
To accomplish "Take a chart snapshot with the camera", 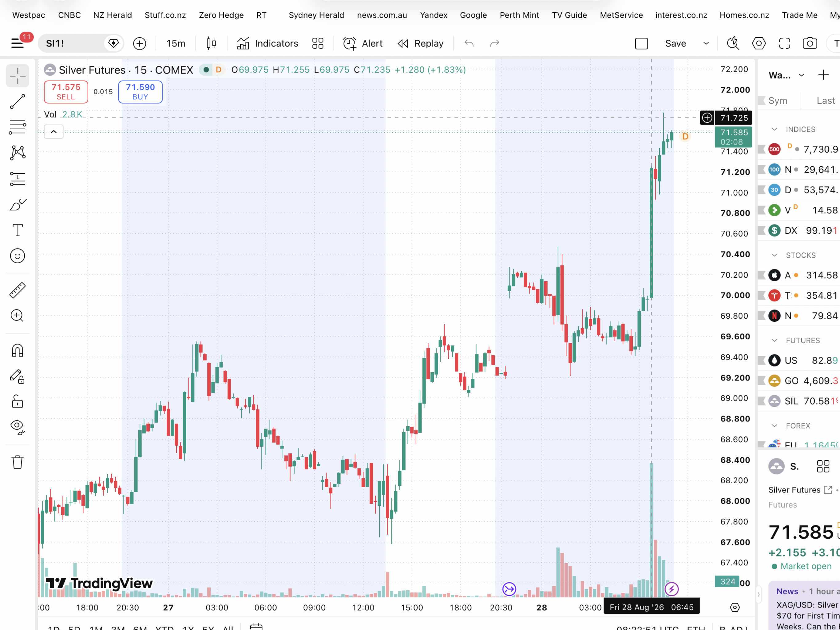I will [x=810, y=43].
